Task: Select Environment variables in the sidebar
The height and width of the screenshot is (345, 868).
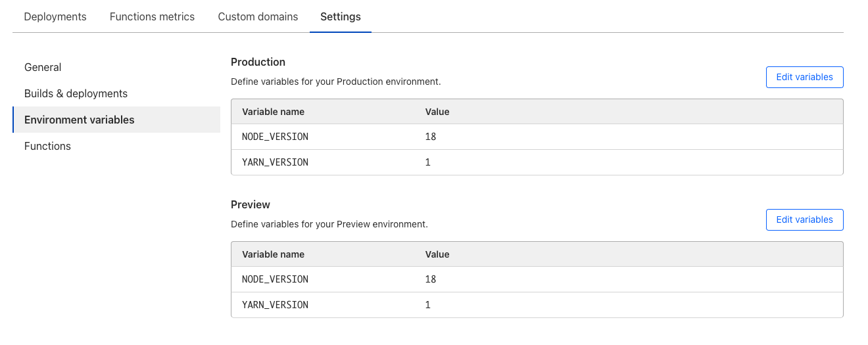Action: tap(79, 120)
